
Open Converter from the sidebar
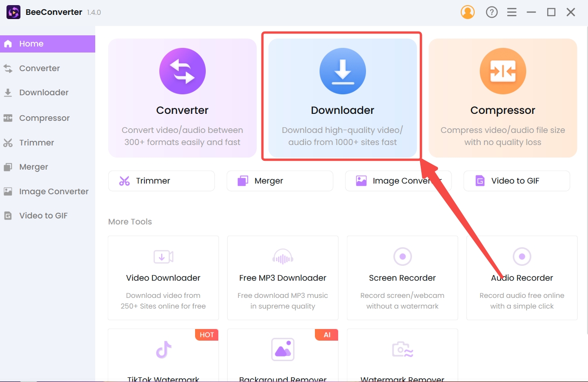pos(47,68)
